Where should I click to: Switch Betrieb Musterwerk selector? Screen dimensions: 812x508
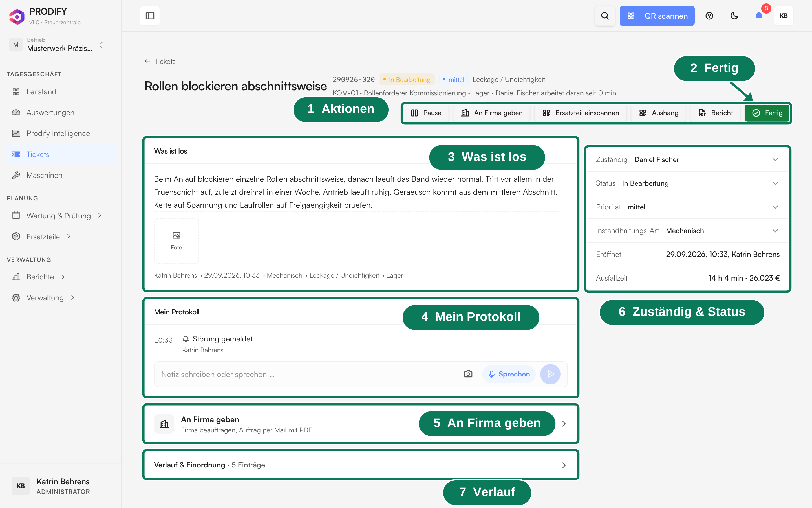point(57,45)
